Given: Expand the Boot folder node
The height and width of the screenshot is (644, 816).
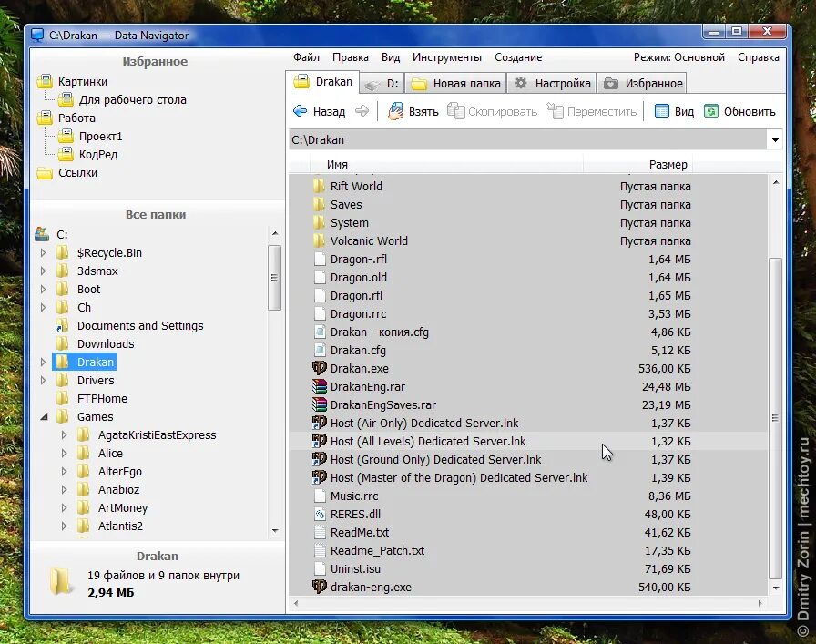Looking at the screenshot, I should click(x=43, y=289).
